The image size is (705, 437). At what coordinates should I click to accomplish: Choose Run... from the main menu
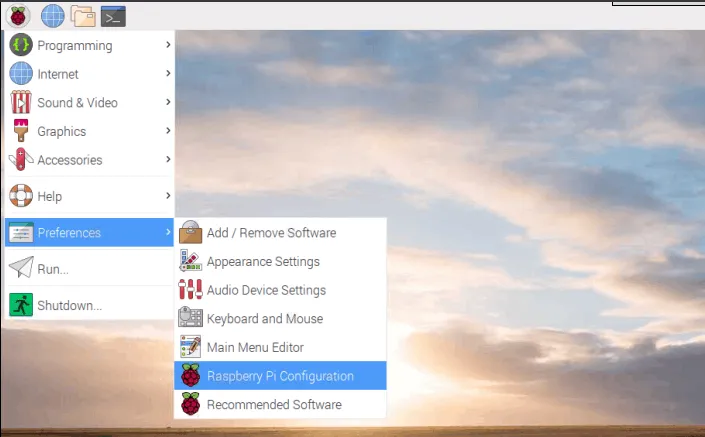(53, 269)
